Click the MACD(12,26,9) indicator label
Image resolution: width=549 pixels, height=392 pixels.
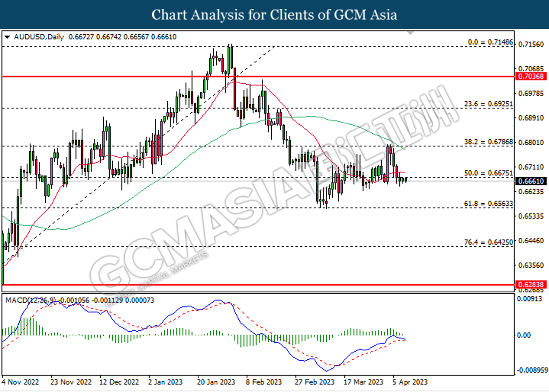click(x=31, y=300)
